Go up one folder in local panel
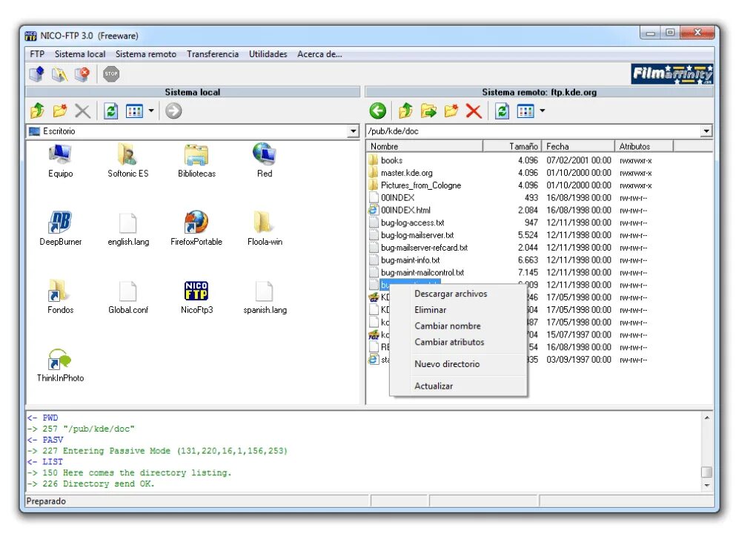 pyautogui.click(x=37, y=111)
